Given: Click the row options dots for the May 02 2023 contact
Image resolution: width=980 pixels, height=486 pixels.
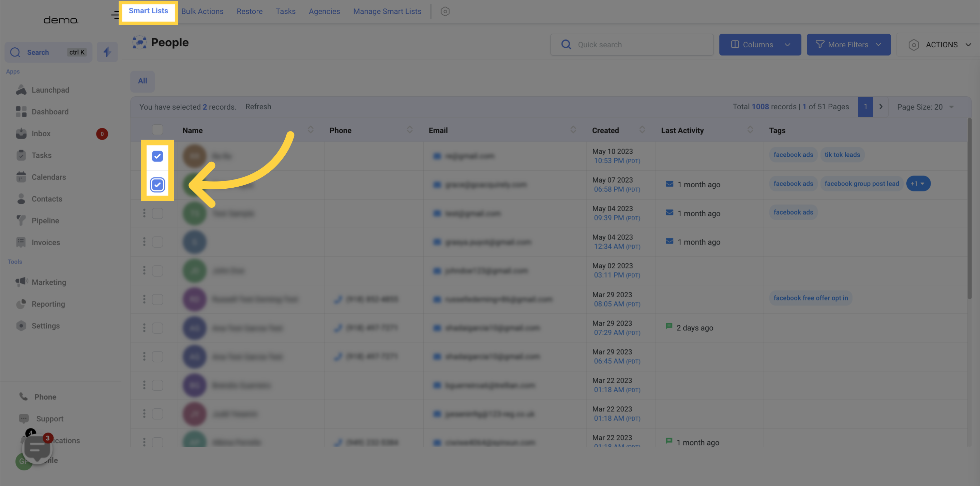Looking at the screenshot, I should 144,270.
